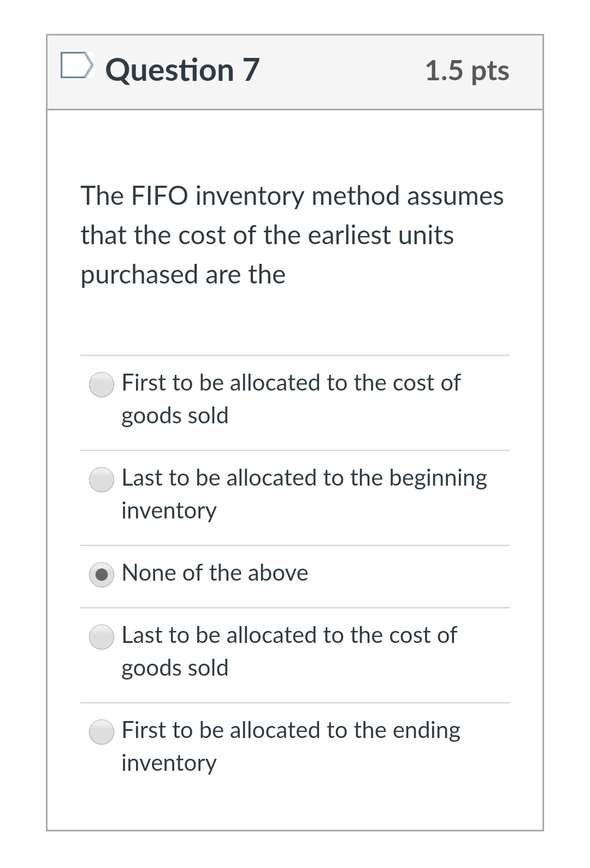Viewport: 590px width, 868px height.
Task: Click the fourth answer's radio button
Action: point(102,637)
